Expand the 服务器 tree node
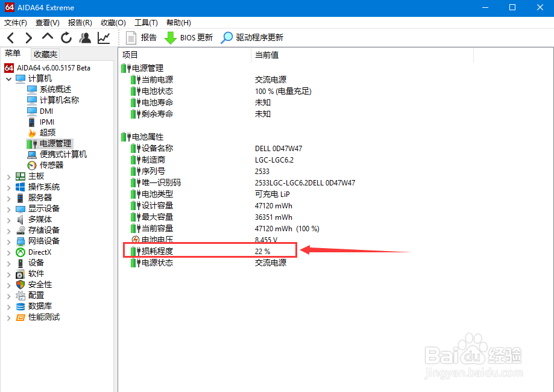Image resolution: width=554 pixels, height=392 pixels. tap(9, 198)
